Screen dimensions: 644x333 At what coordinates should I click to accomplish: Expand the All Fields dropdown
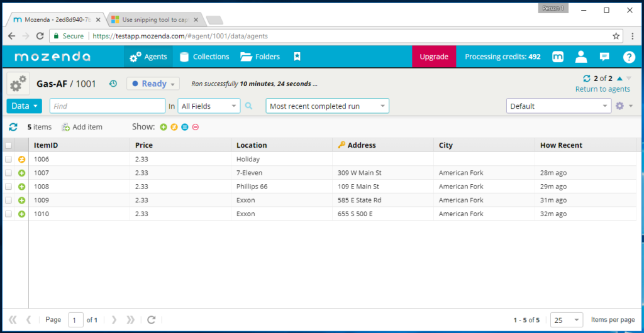point(209,106)
